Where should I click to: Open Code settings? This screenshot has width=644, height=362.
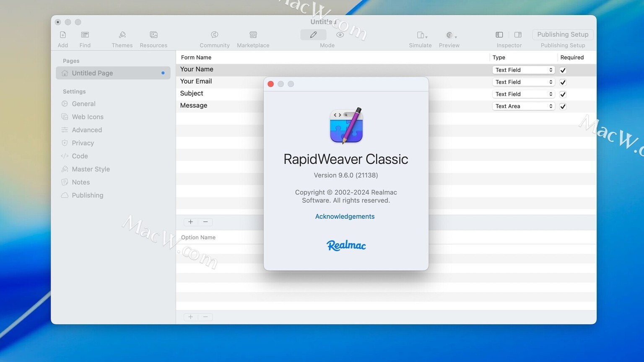tap(80, 156)
